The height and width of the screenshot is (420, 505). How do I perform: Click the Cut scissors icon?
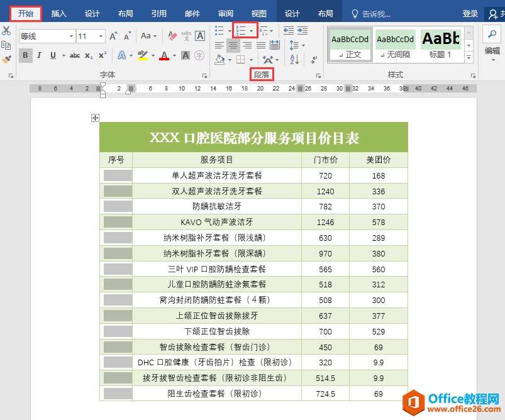tap(6, 31)
